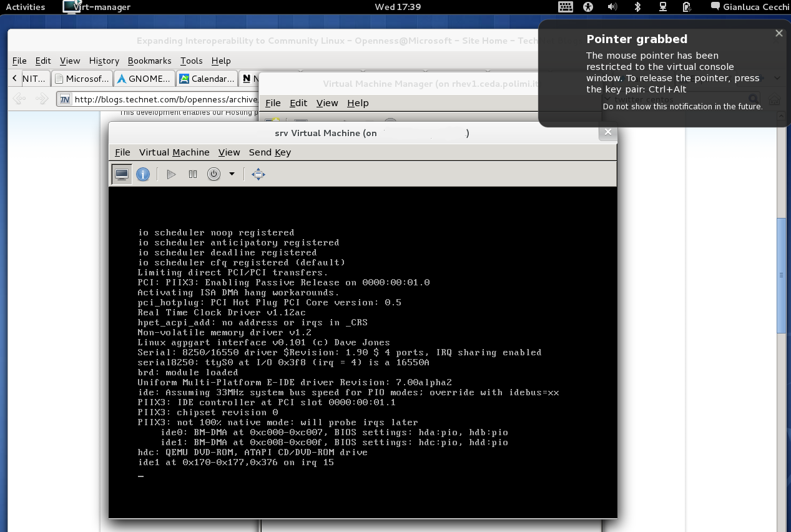Open the virt-manager application menu

click(97, 7)
